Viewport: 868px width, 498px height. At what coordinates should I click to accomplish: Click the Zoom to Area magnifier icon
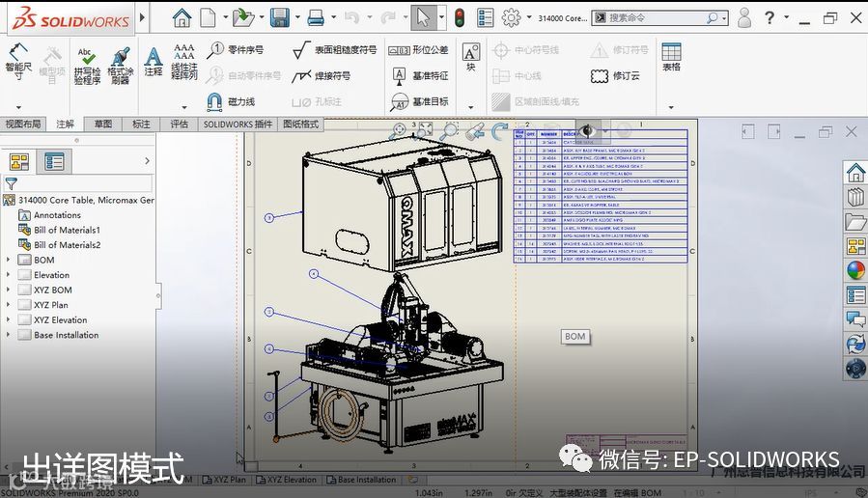tap(449, 131)
